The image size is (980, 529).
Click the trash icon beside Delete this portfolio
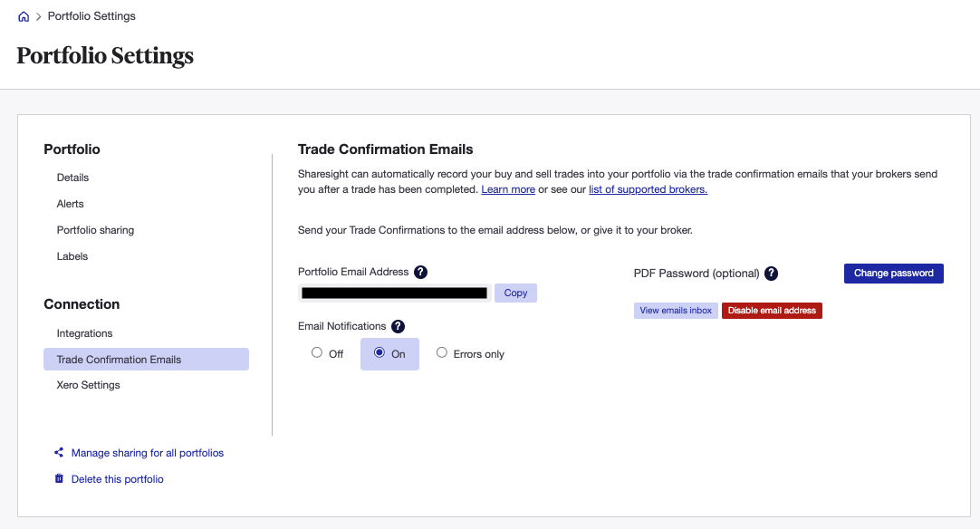click(x=59, y=478)
